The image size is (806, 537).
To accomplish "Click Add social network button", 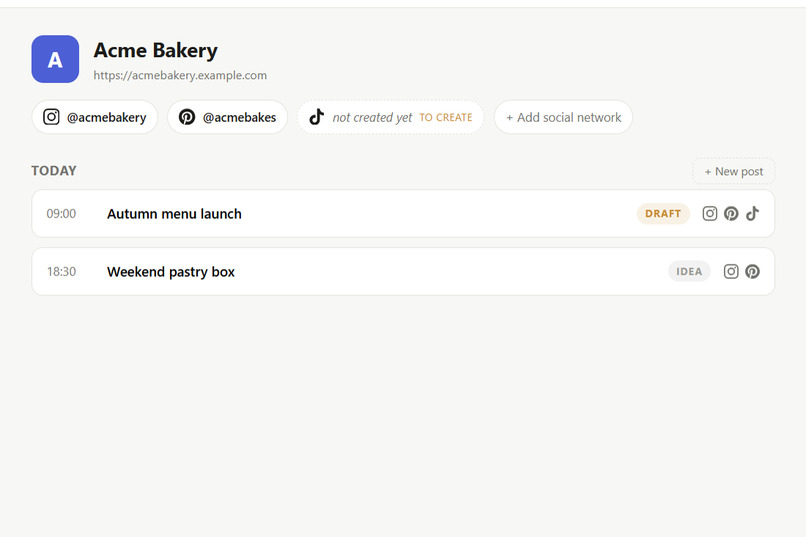I will point(563,117).
